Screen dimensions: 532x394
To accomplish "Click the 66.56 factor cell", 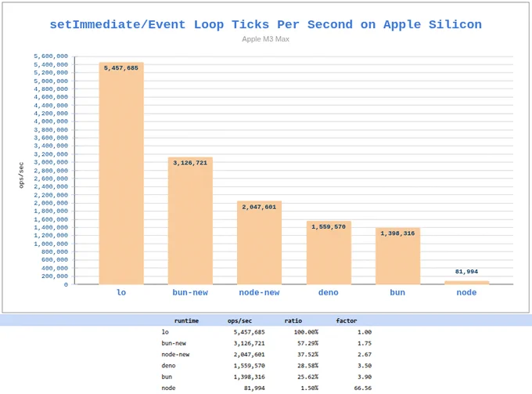I will point(363,388).
